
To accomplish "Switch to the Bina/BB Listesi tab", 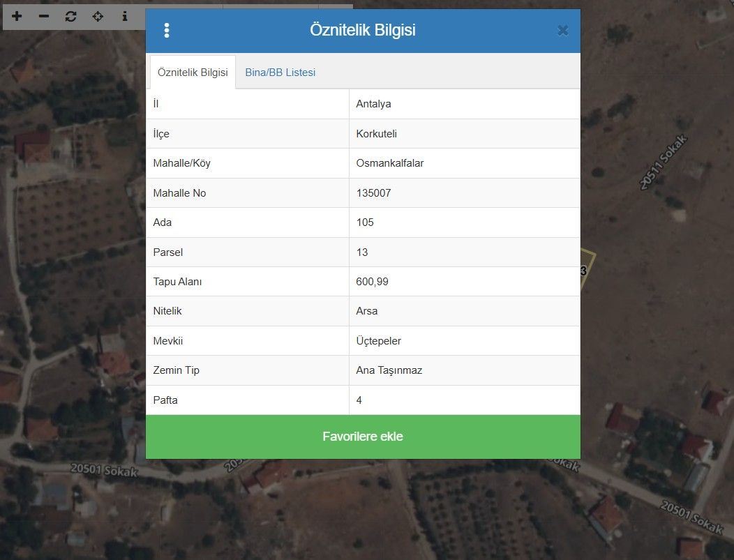I will coord(280,73).
